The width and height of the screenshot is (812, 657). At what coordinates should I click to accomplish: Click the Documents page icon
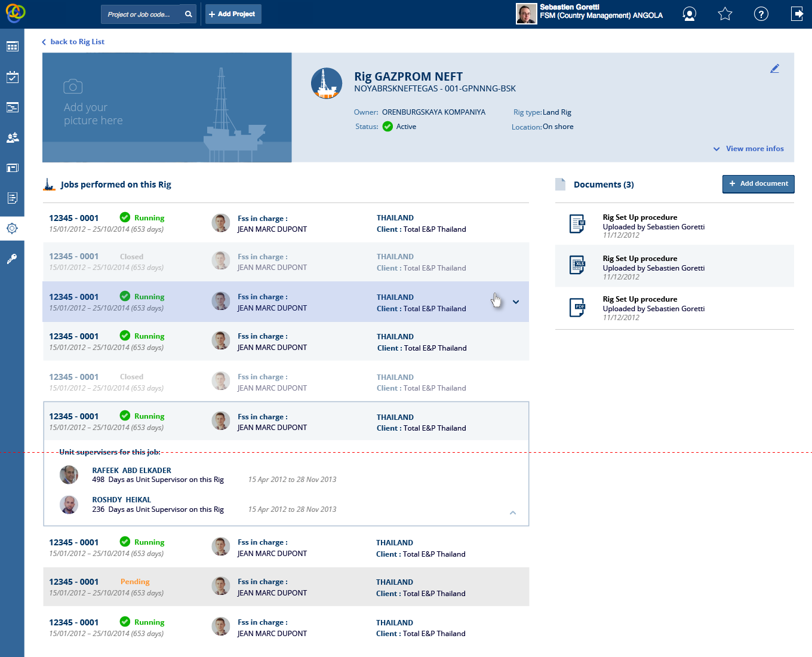[560, 184]
